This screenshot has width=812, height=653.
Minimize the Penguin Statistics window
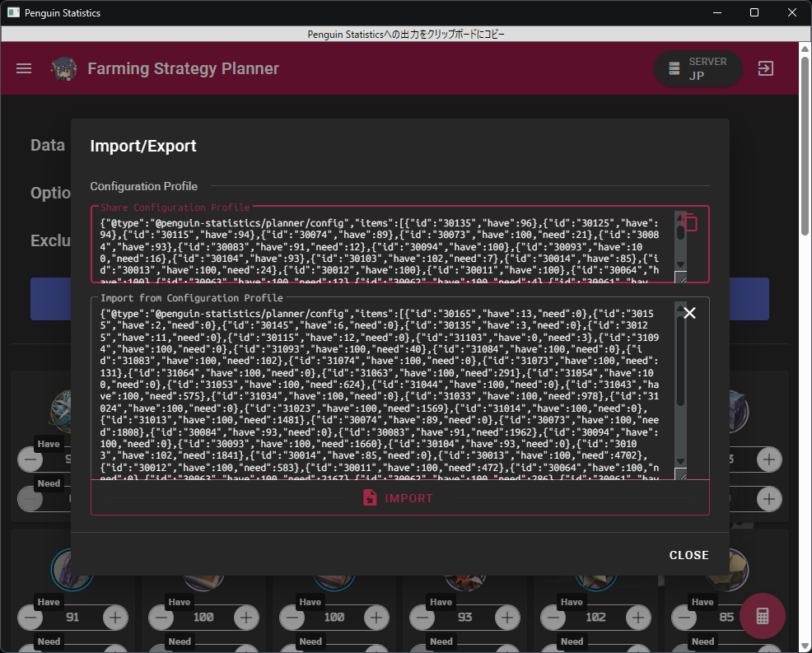[x=717, y=12]
